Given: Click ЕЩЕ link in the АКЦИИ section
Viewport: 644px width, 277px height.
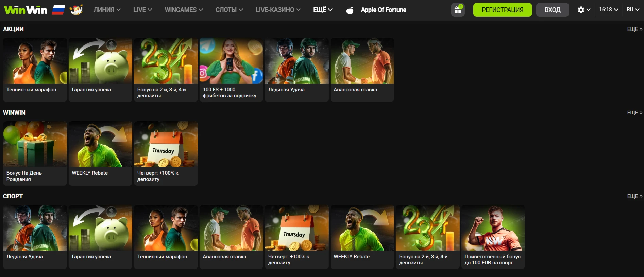Looking at the screenshot, I should point(634,29).
